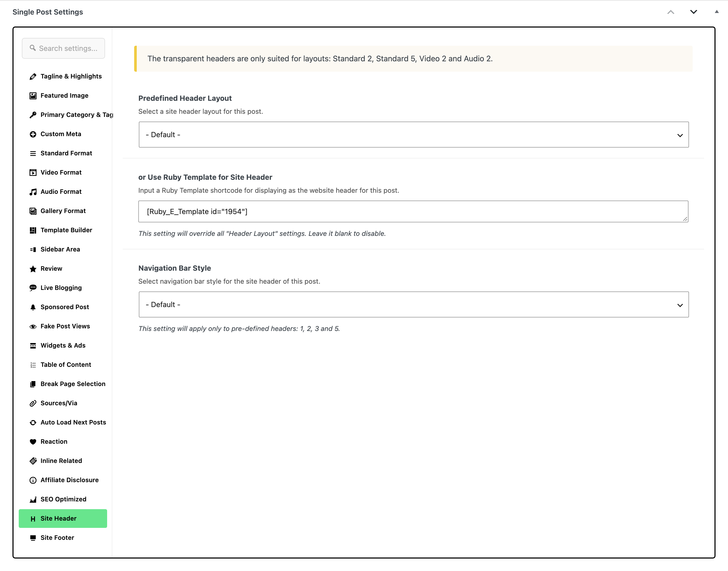Click the Custom Meta plus icon
728x571 pixels.
[33, 134]
